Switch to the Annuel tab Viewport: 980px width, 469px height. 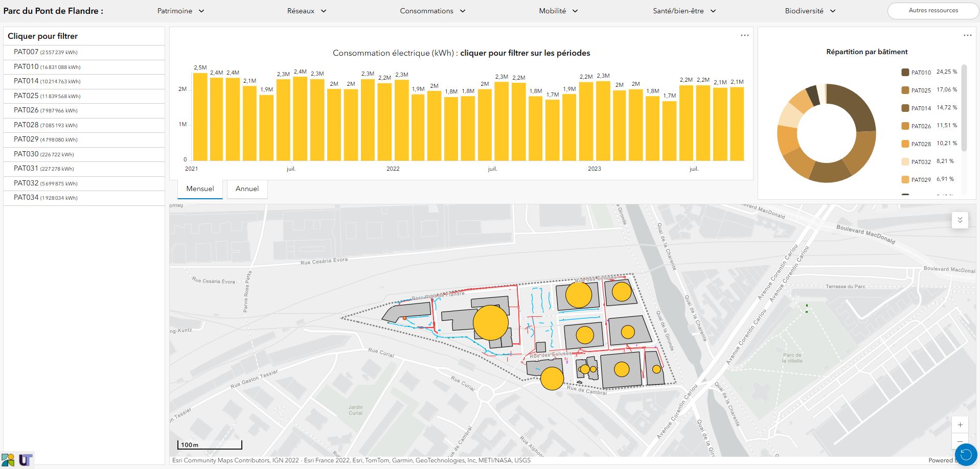tap(247, 189)
